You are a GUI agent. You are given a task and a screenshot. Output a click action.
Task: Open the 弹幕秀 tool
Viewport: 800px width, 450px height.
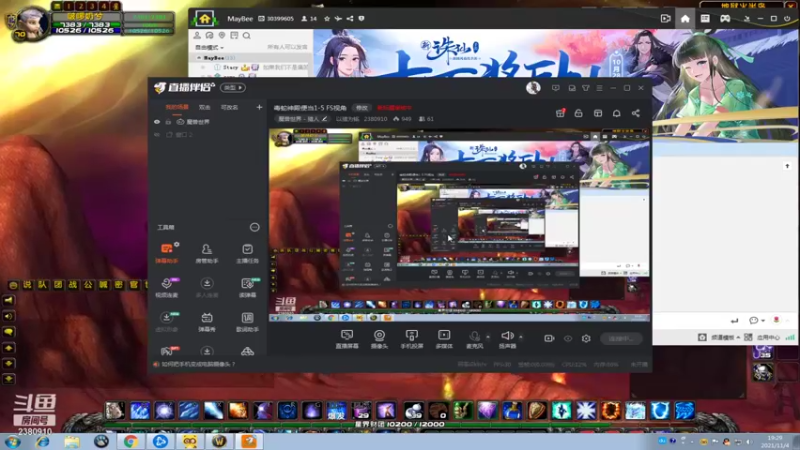(x=207, y=321)
